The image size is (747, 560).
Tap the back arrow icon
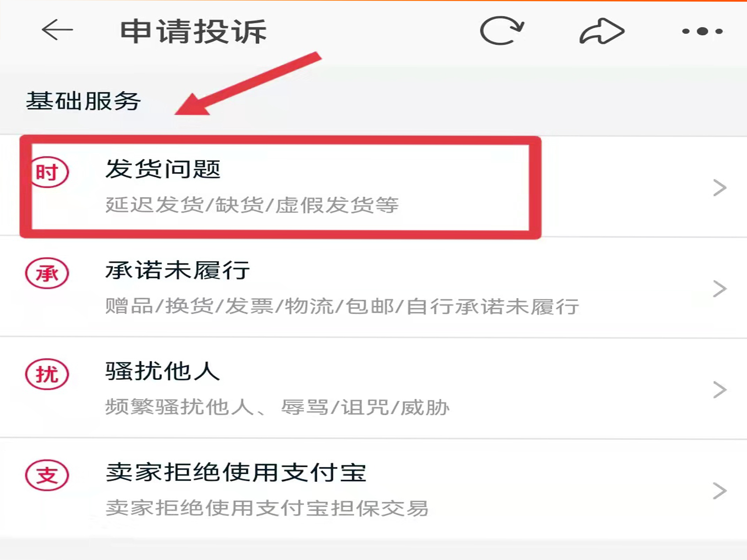pyautogui.click(x=57, y=30)
